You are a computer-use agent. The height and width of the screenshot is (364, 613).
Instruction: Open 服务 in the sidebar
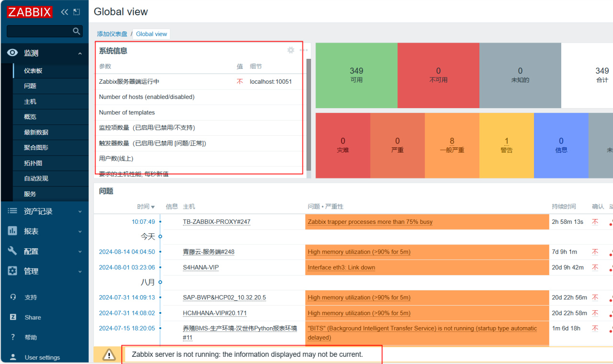click(30, 194)
